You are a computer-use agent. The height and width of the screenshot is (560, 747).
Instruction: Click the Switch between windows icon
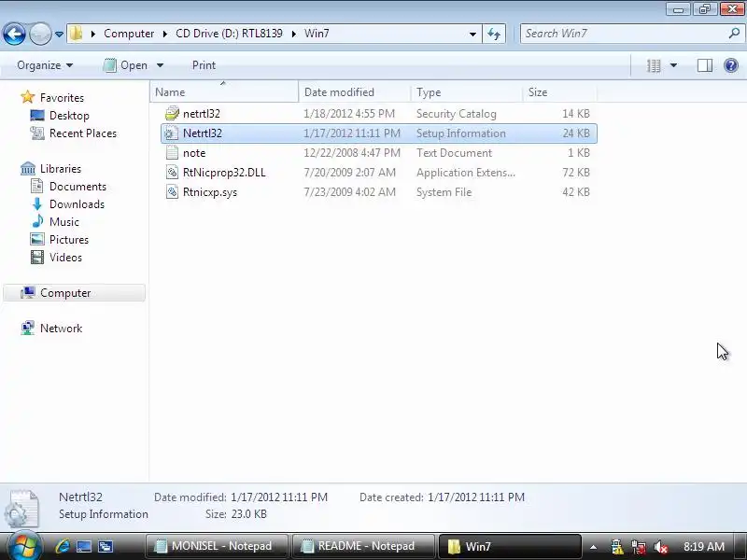point(106,546)
